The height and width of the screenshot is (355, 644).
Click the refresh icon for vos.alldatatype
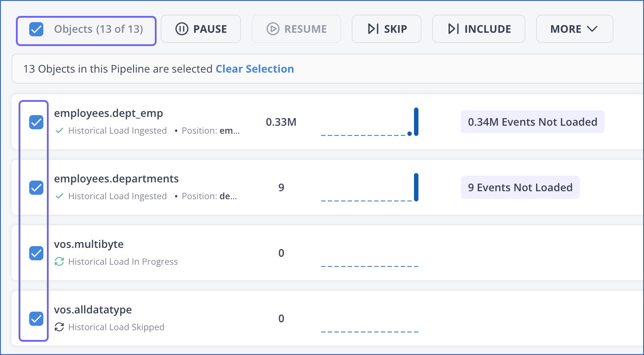[59, 327]
